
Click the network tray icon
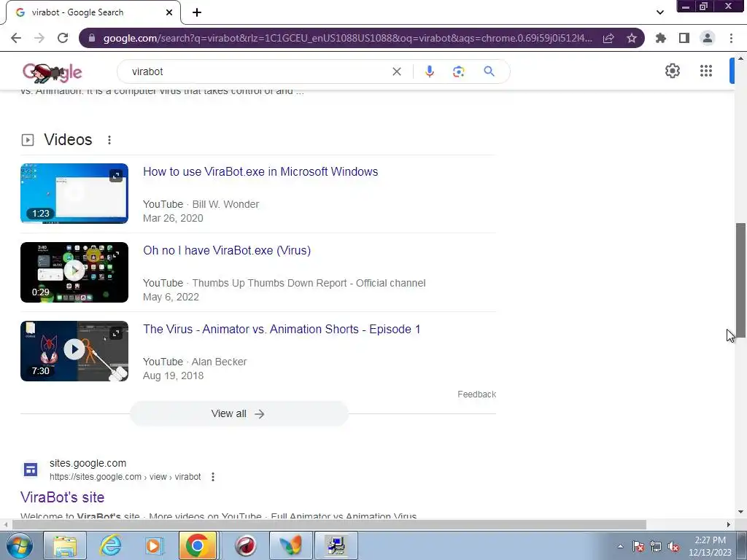(x=656, y=546)
